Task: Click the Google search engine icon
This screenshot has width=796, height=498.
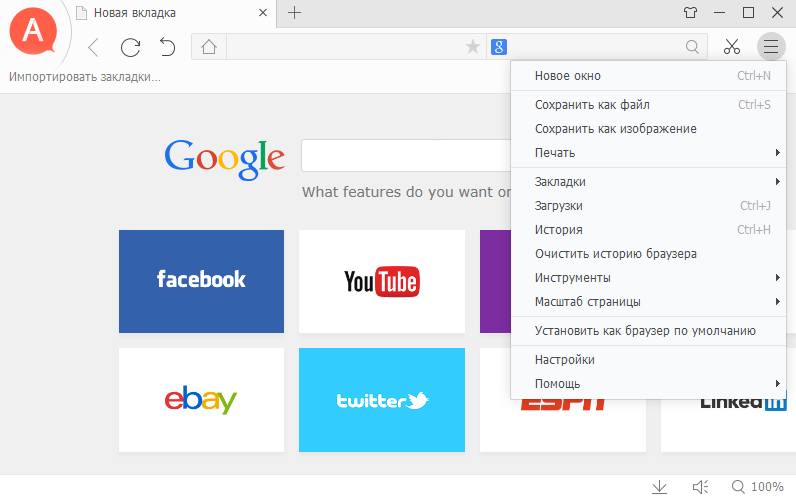Action: click(x=499, y=47)
